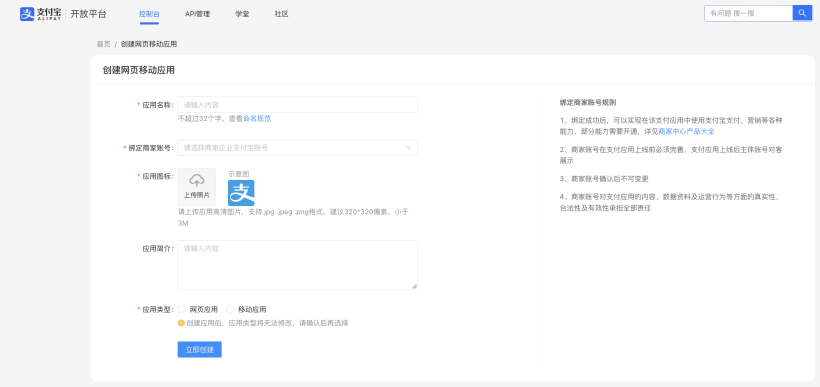Click the 上传照片 upload box
820x387 pixels.
[x=197, y=187]
